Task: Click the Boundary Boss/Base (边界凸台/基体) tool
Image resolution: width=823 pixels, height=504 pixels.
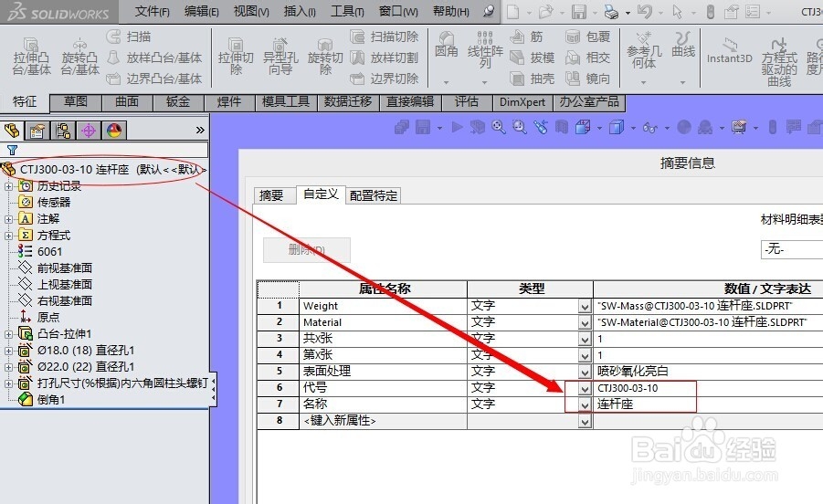Action: tap(154, 79)
